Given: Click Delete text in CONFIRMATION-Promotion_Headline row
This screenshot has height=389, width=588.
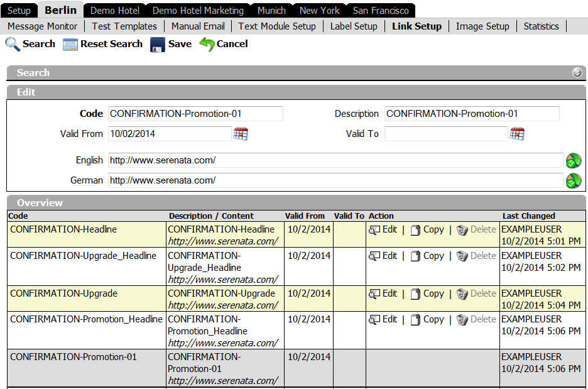Looking at the screenshot, I should (483, 319).
